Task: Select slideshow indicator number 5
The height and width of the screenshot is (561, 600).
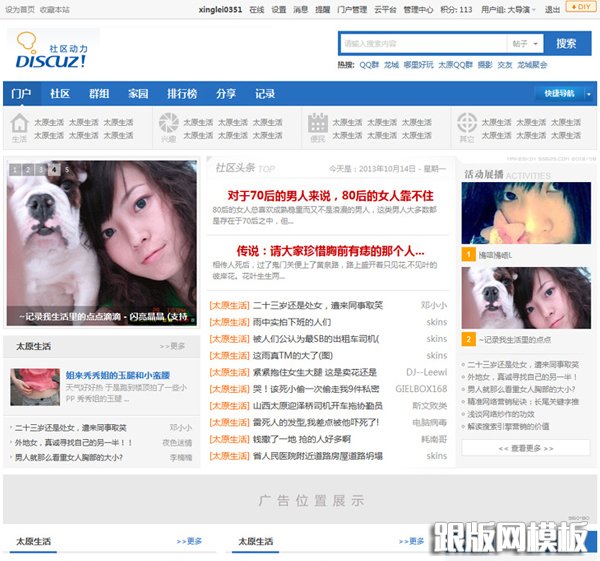Action: [67, 170]
